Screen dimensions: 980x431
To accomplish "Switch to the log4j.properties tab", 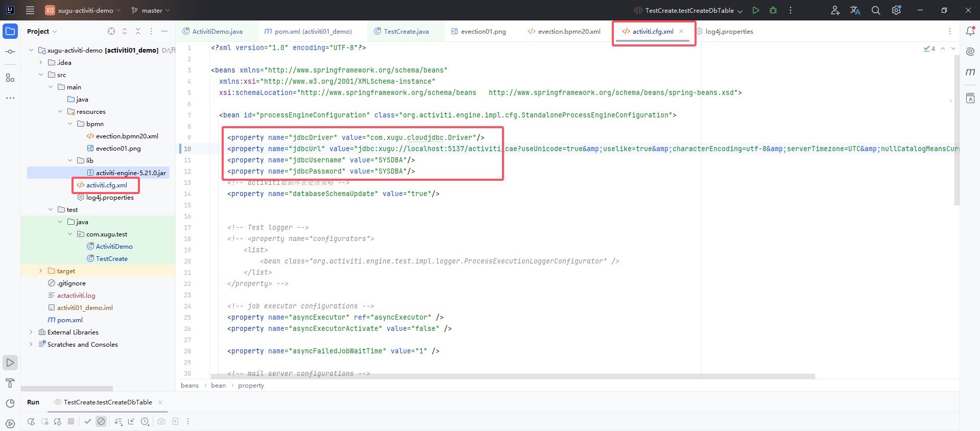I will coord(729,32).
